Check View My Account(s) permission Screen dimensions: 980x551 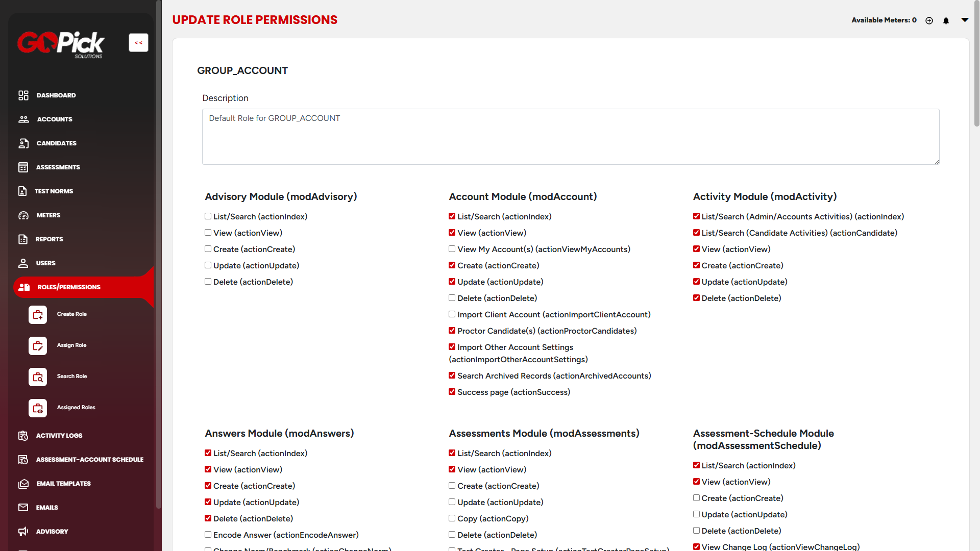(x=452, y=249)
